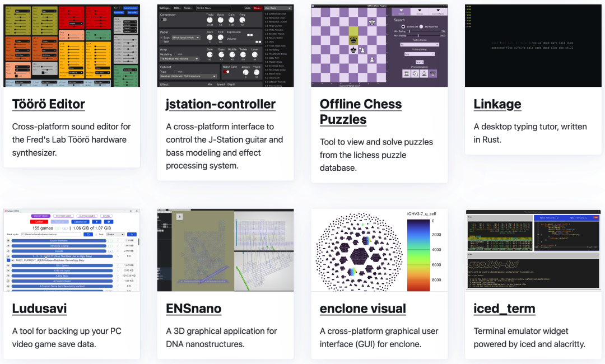Click the Settings... button in jstation-controller
Image resolution: width=605 pixels, height=364 pixels.
pos(165,8)
